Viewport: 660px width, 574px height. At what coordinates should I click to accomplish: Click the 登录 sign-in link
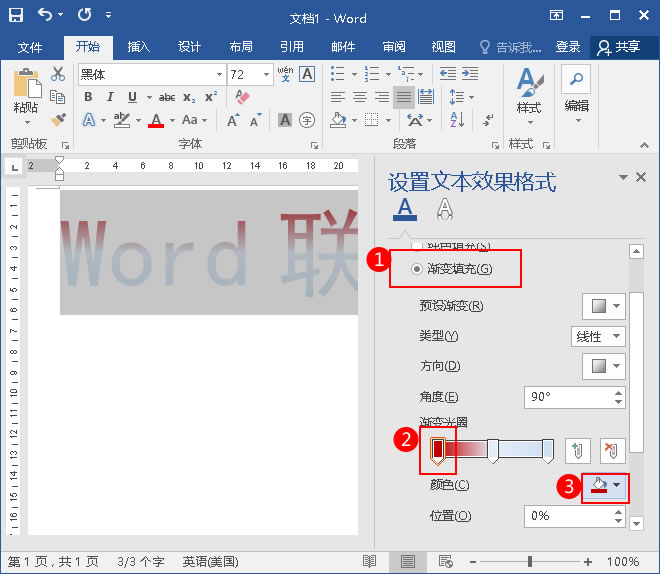click(x=567, y=47)
